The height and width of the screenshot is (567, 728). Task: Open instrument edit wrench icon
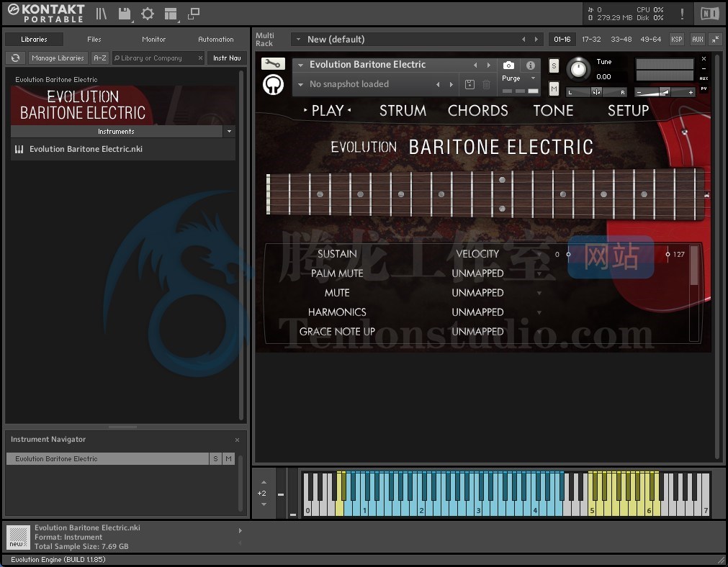(x=273, y=64)
